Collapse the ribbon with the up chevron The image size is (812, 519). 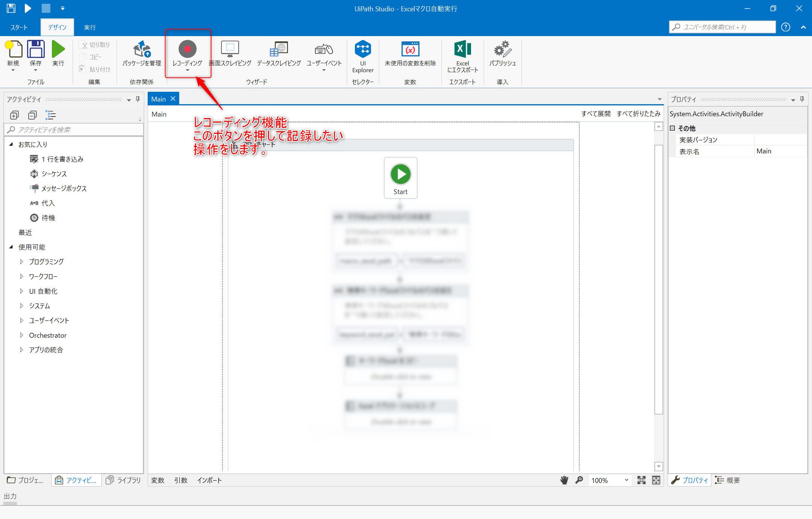[803, 27]
